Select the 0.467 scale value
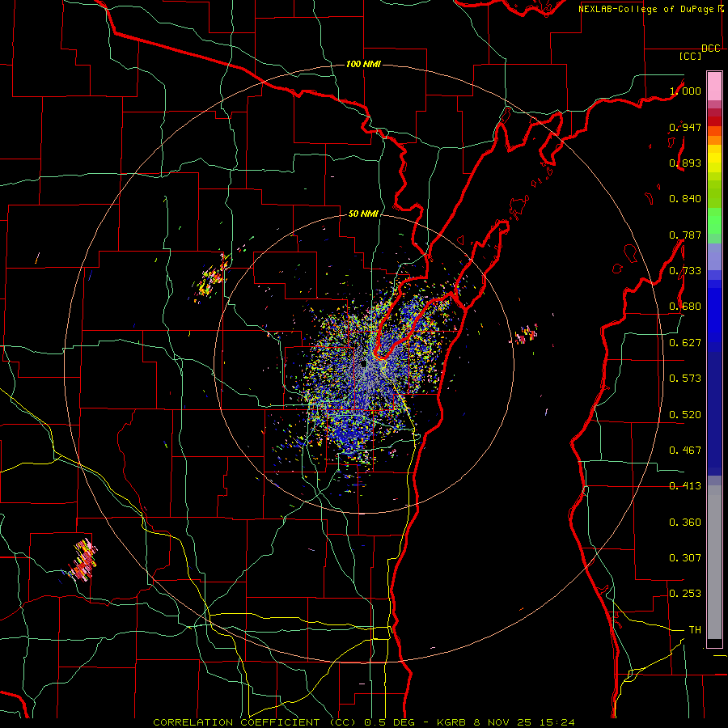Viewport: 728px width, 728px height. tap(685, 451)
